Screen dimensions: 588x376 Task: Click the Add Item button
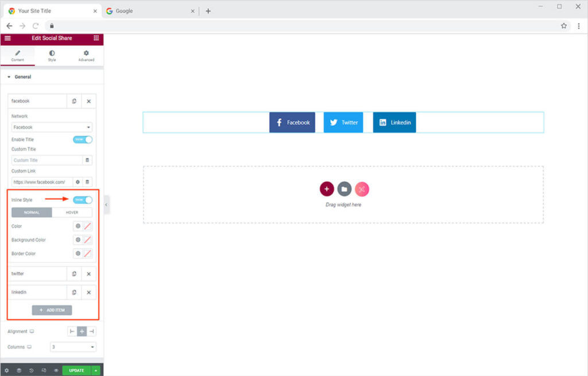[x=52, y=310]
